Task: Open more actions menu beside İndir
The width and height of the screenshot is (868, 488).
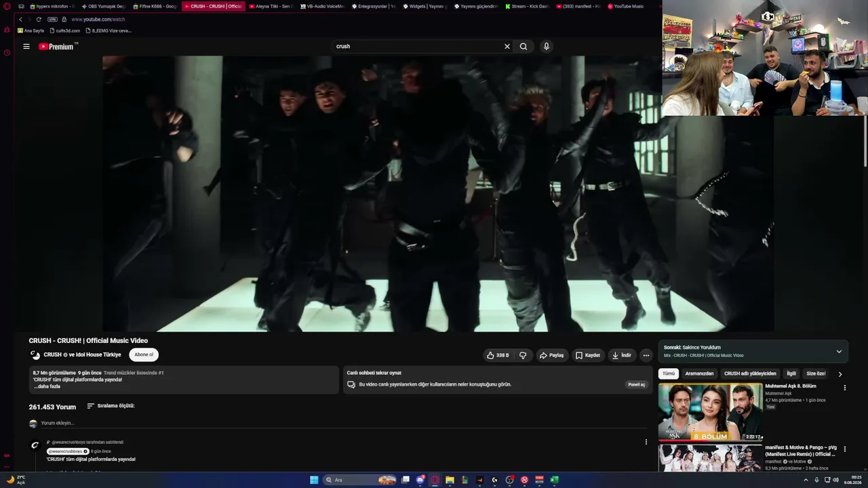Action: 646,355
